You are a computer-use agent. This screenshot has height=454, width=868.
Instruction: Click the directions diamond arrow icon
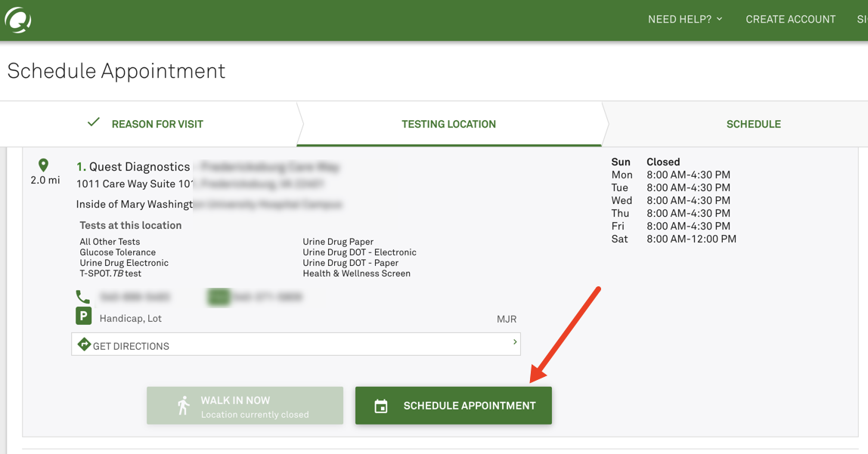pyautogui.click(x=84, y=344)
